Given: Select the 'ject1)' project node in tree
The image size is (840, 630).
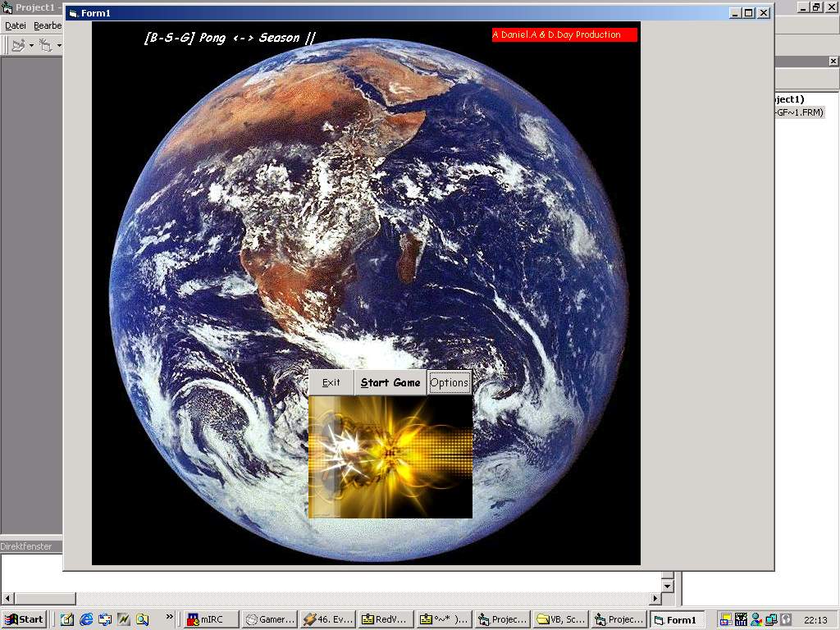Looking at the screenshot, I should coord(790,99).
